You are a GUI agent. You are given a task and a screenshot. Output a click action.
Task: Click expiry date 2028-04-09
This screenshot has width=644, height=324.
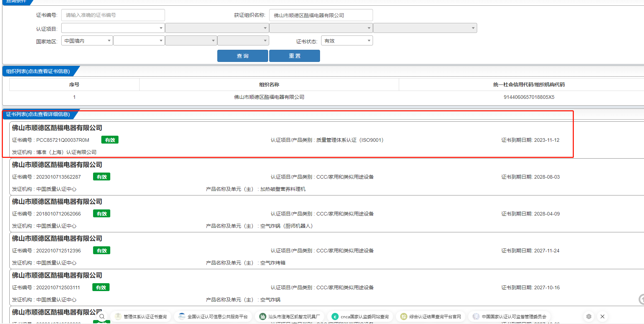[x=547, y=214]
